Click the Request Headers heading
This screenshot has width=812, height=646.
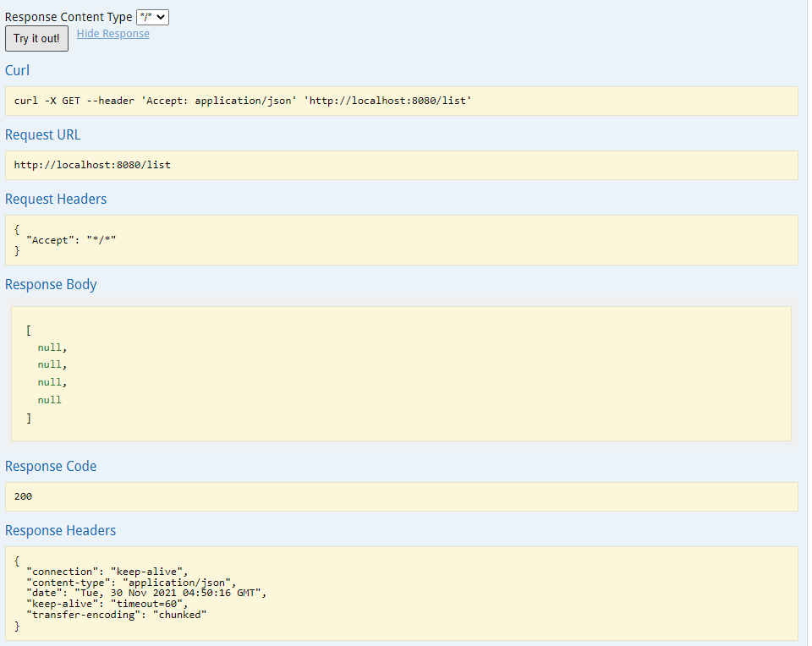(56, 199)
